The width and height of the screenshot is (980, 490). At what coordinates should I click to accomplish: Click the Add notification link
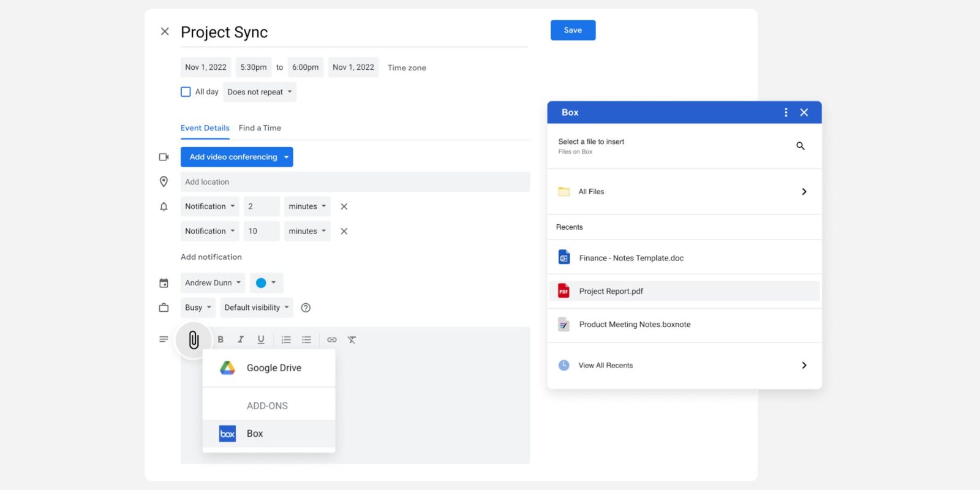click(x=211, y=257)
